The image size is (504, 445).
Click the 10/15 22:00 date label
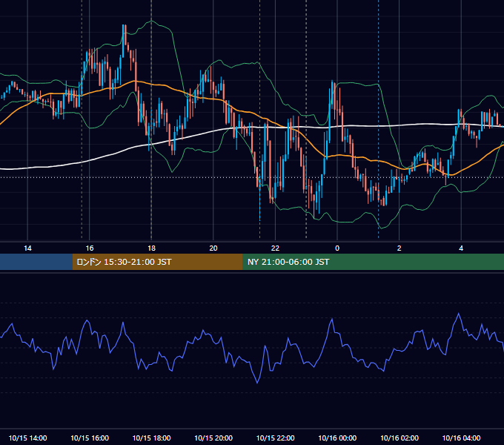click(275, 438)
